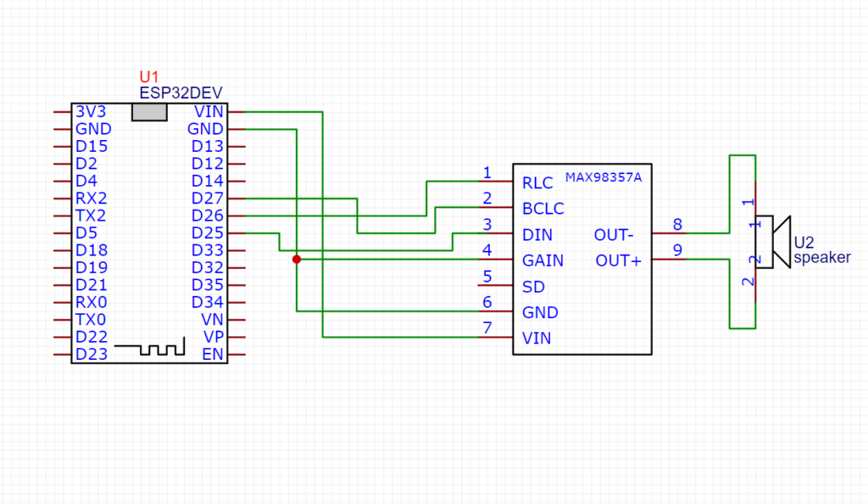The height and width of the screenshot is (504, 868).
Task: Select the D22 pin label
Action: click(92, 337)
